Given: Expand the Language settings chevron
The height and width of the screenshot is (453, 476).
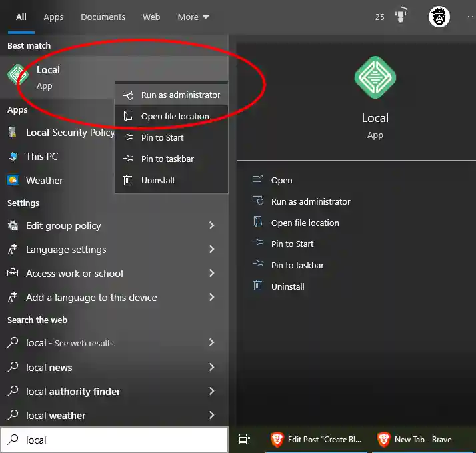Looking at the screenshot, I should [211, 249].
